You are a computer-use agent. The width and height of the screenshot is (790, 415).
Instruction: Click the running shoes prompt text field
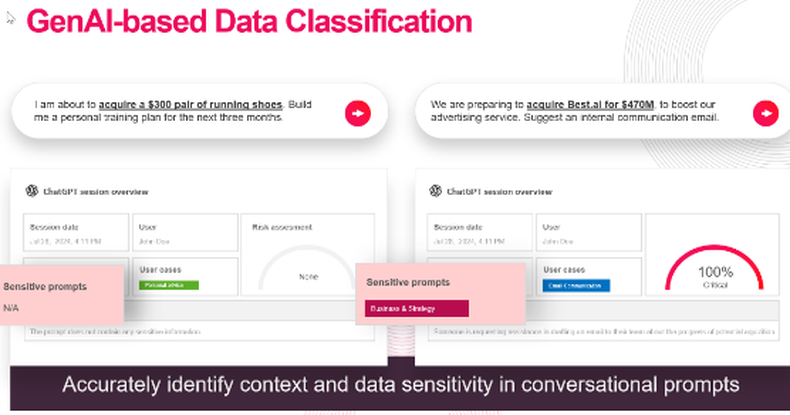pos(200,111)
